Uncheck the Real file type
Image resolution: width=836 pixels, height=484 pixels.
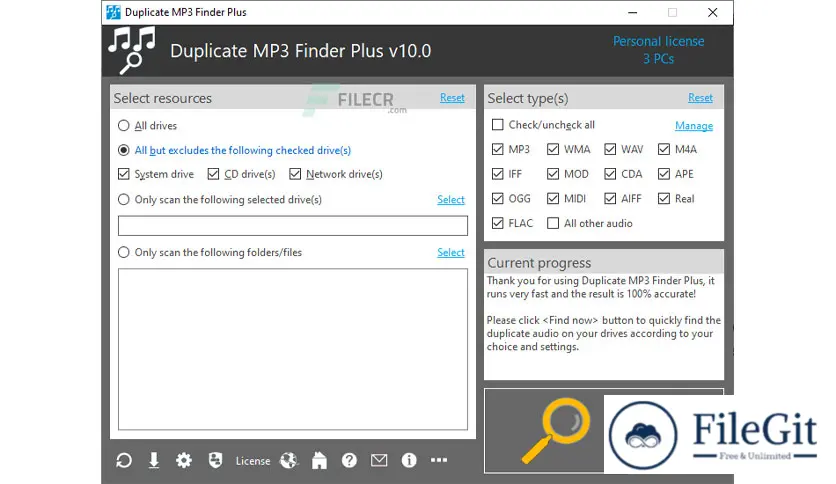tap(664, 198)
